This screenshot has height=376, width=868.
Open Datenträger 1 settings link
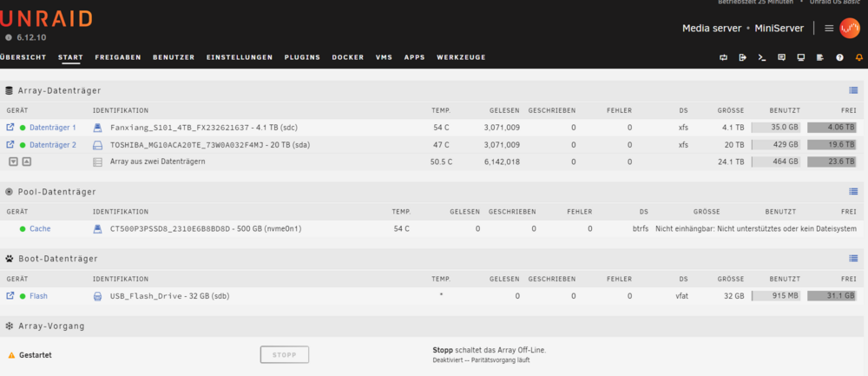53,128
